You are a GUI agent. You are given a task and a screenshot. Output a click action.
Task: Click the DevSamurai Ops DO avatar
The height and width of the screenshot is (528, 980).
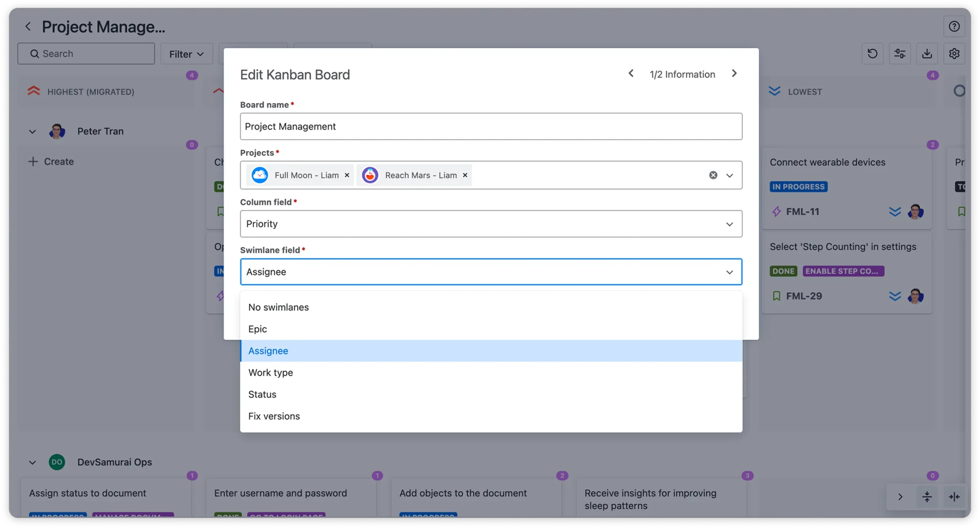(x=57, y=462)
